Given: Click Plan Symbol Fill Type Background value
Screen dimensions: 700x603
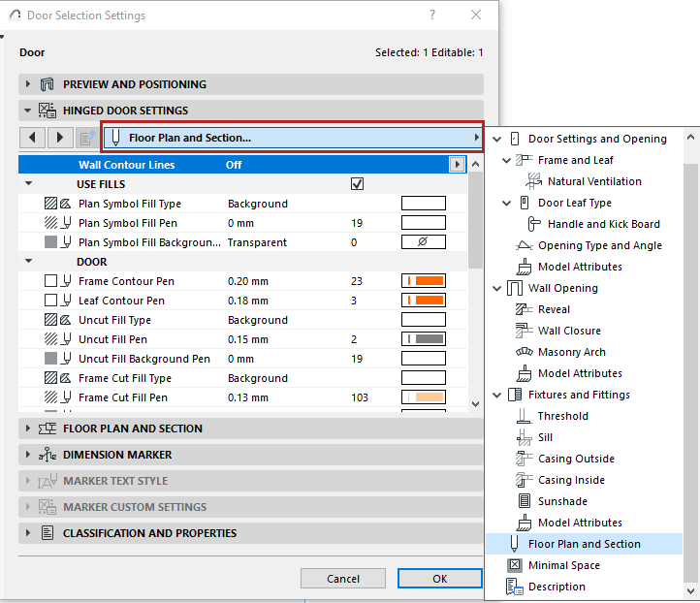Looking at the screenshot, I should 258,204.
